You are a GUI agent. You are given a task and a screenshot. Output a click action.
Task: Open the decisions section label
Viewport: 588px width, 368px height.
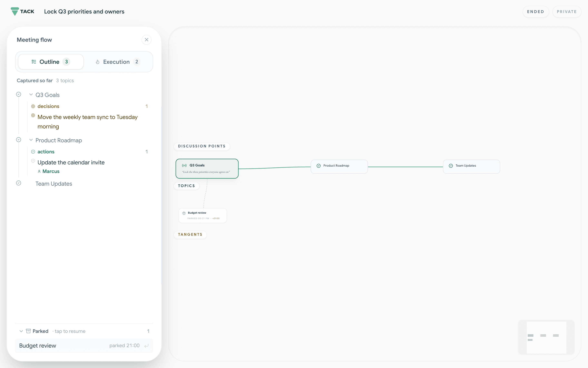pos(48,106)
